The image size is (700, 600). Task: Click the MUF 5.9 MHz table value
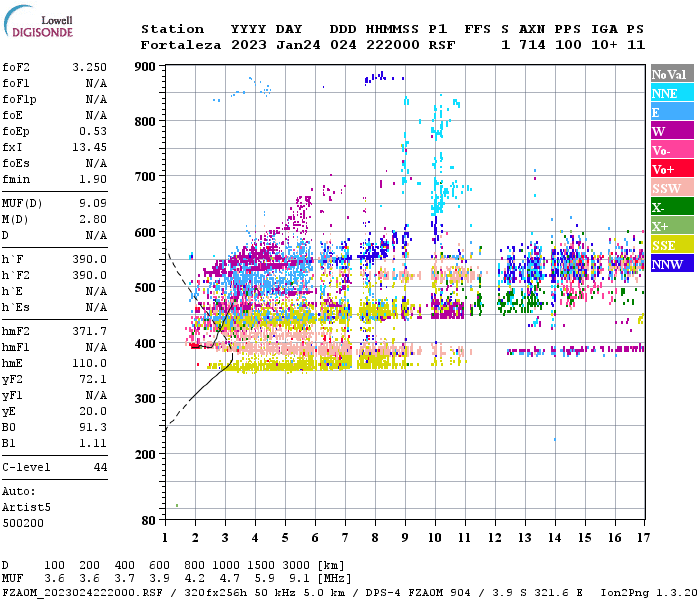[264, 579]
